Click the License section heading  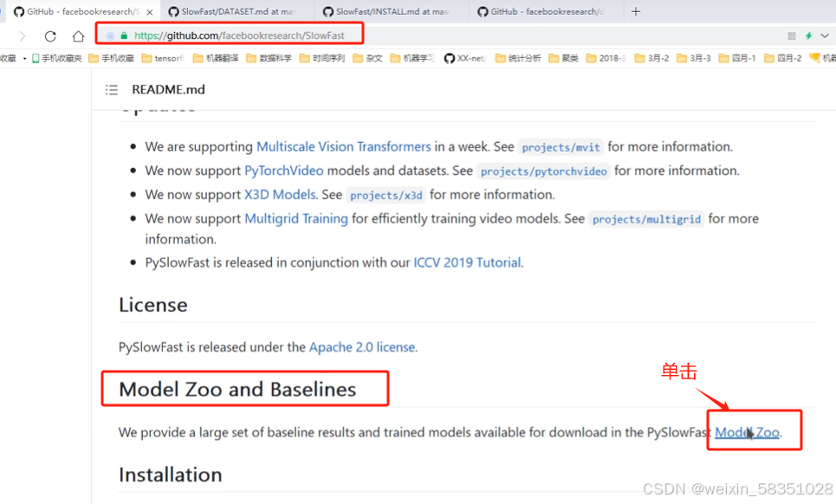click(153, 306)
